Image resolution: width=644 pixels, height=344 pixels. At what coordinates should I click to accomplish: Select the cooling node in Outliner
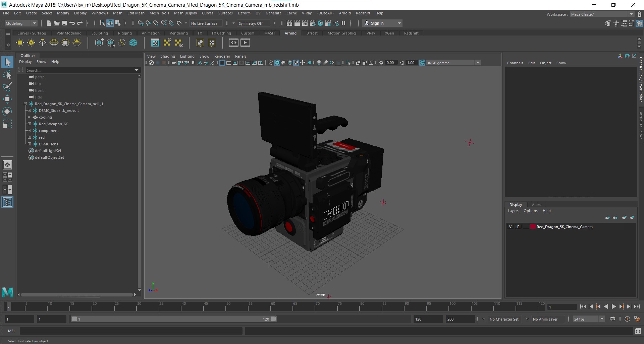(x=45, y=117)
